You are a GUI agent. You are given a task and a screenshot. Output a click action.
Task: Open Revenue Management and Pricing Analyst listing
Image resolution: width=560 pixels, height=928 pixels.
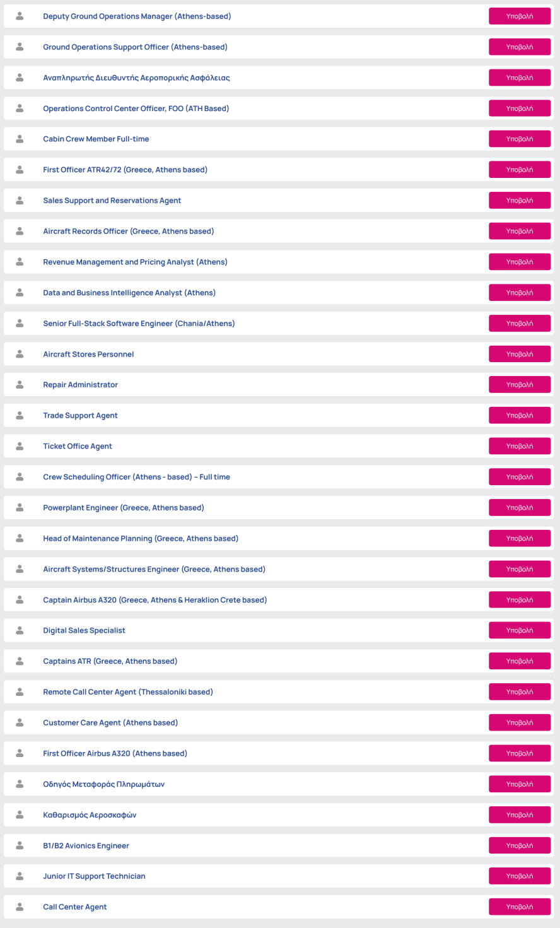(x=135, y=262)
